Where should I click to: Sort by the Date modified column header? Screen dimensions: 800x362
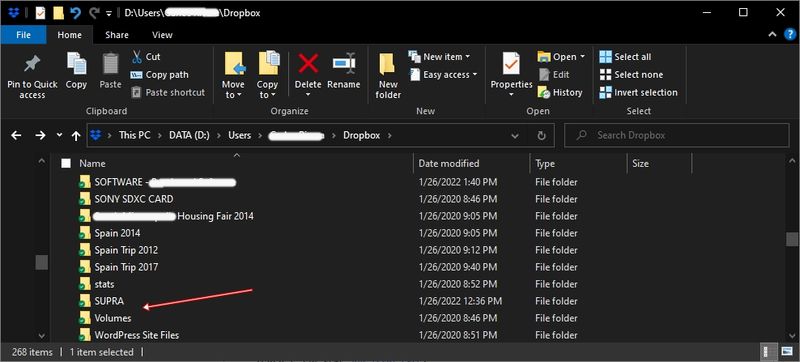click(472, 164)
